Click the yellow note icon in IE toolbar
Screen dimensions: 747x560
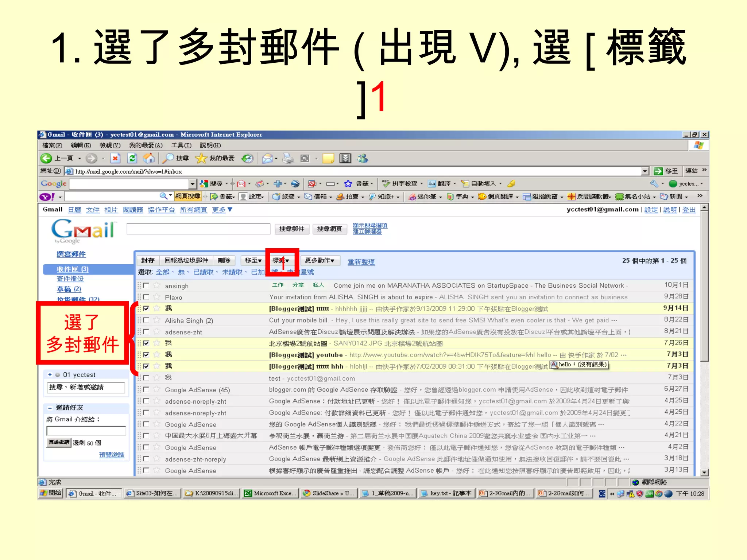click(328, 158)
